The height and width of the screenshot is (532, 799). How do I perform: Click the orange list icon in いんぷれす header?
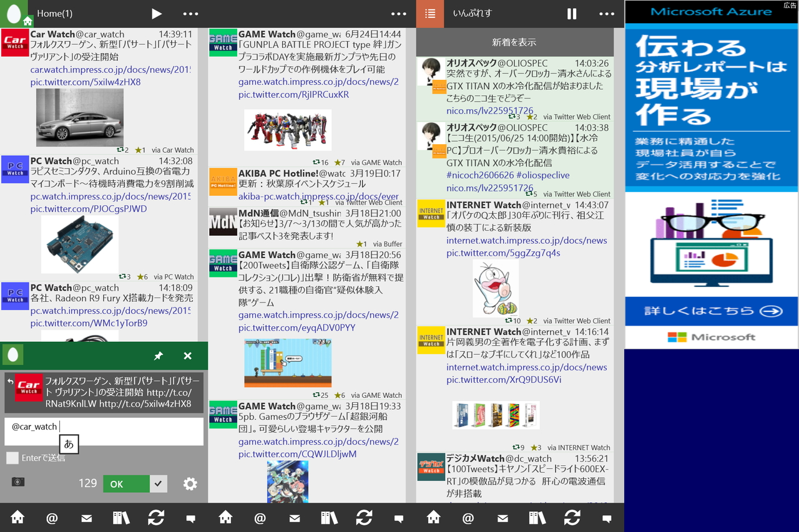pyautogui.click(x=430, y=13)
